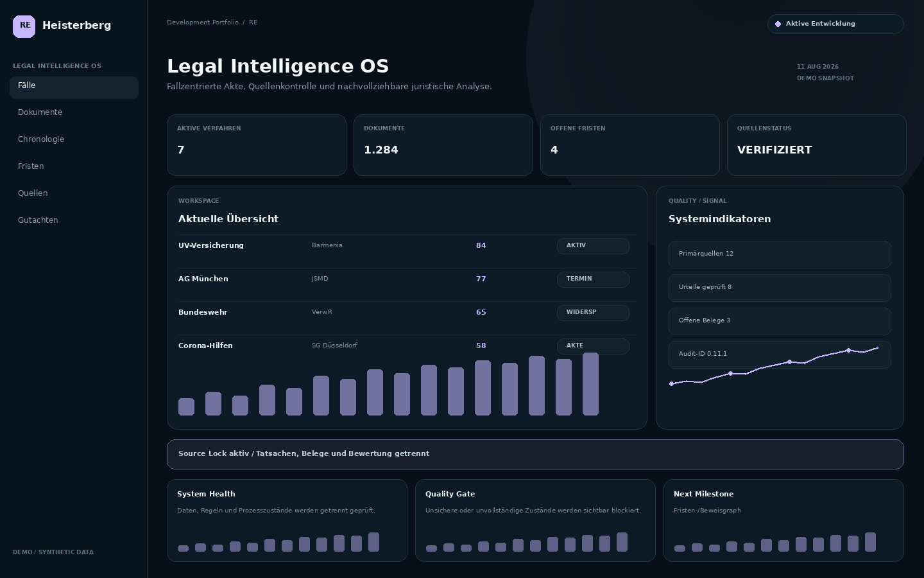Click the Aktuelle Übersicht heading
924x578 pixels.
tap(228, 219)
